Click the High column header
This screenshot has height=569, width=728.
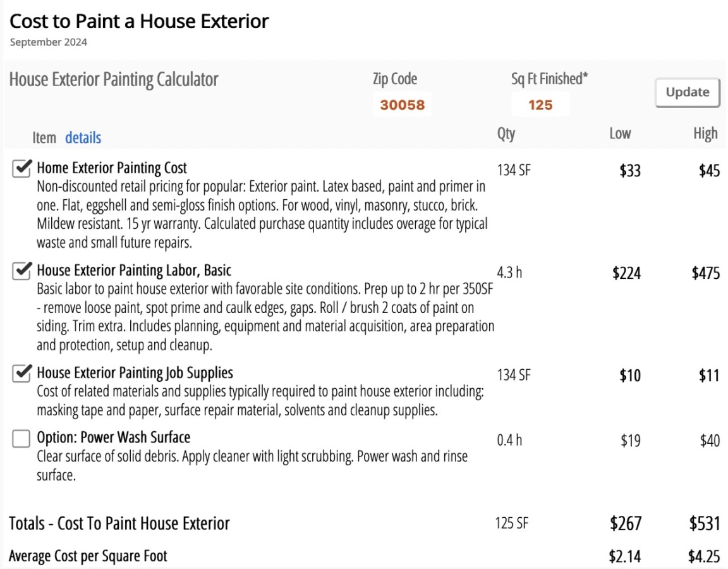(705, 133)
